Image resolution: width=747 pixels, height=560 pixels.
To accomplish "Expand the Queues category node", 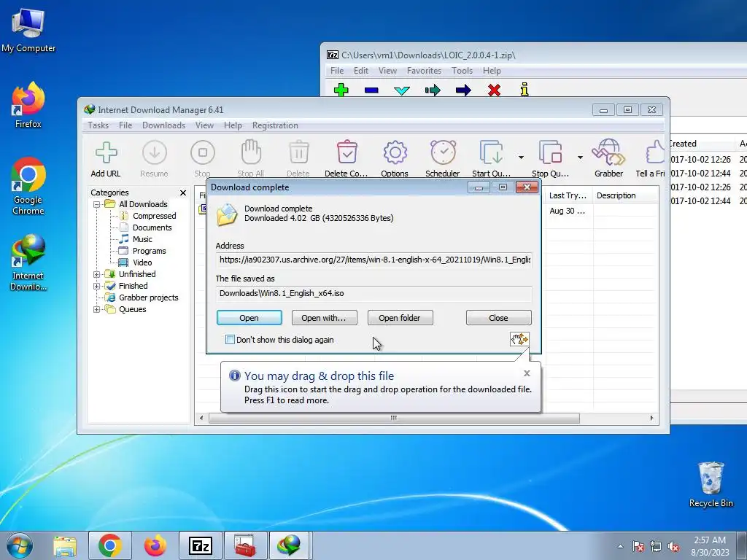I will coord(97,309).
